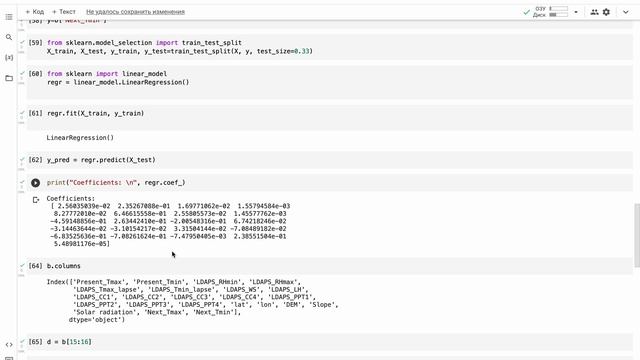Select cell 64 b.columns code
Screen dimensions: 640x360
tap(329, 266)
